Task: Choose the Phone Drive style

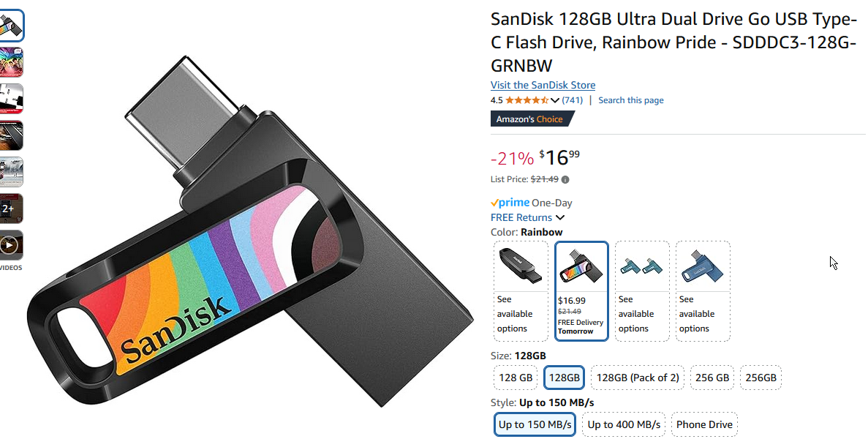Action: [x=704, y=424]
